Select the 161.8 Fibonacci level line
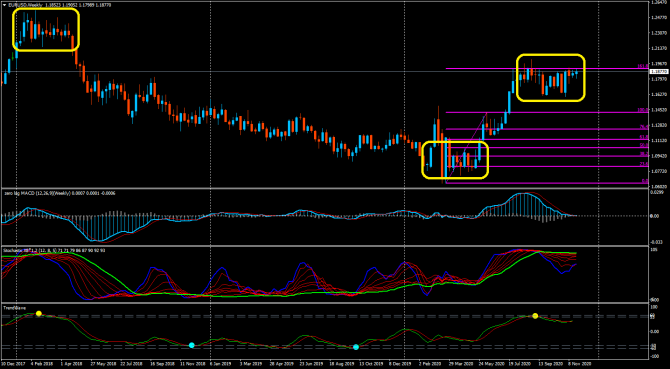This screenshot has height=369, width=670. click(x=547, y=68)
